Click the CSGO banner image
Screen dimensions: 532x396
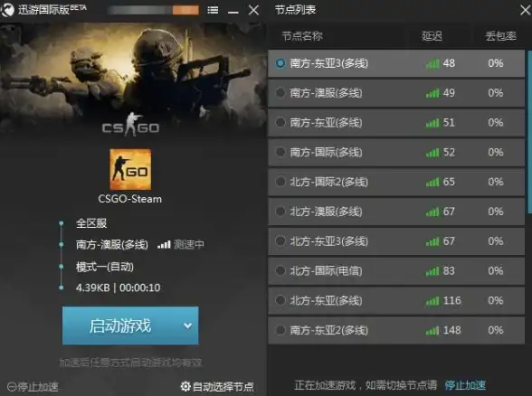click(x=133, y=80)
